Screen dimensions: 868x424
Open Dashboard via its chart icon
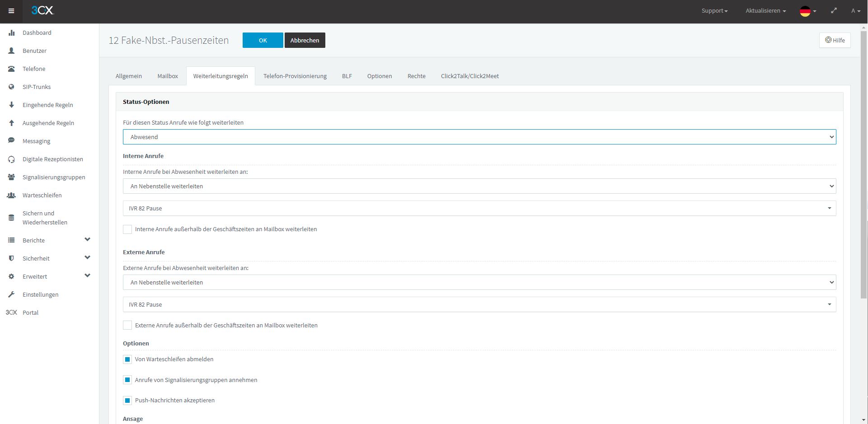tap(11, 33)
